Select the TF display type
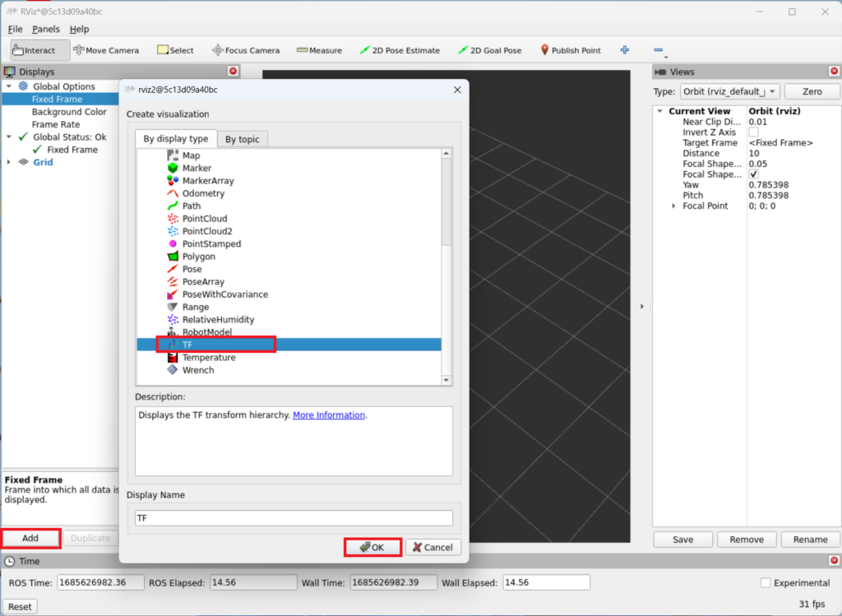842x616 pixels. [x=290, y=345]
